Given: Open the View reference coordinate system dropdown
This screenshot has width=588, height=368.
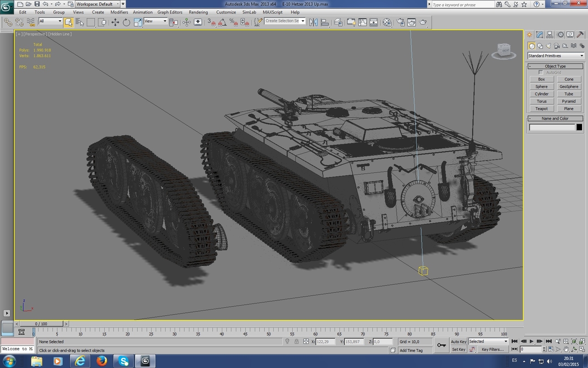Looking at the screenshot, I should [155, 21].
